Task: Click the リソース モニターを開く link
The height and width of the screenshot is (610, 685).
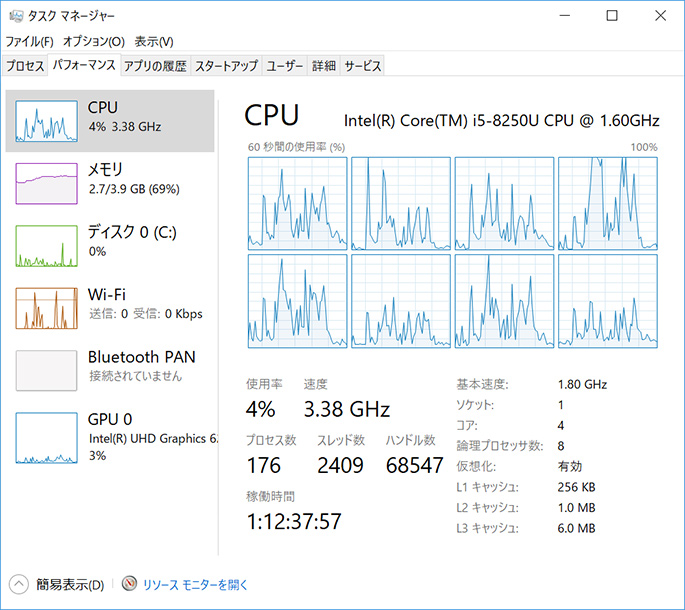Action: pyautogui.click(x=195, y=585)
